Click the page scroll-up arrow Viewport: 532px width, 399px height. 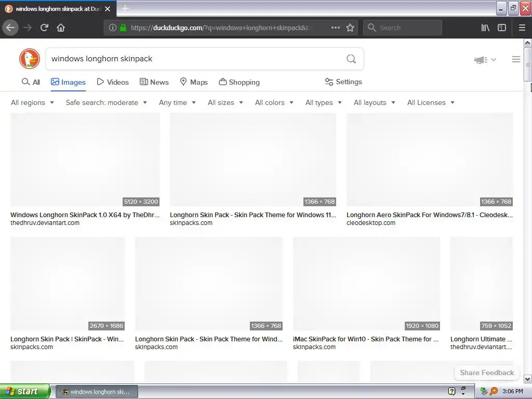click(x=527, y=43)
